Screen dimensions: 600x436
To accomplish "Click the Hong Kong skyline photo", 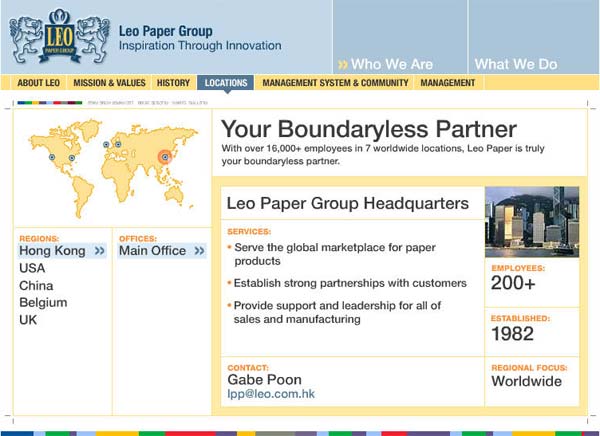I will coord(531,221).
